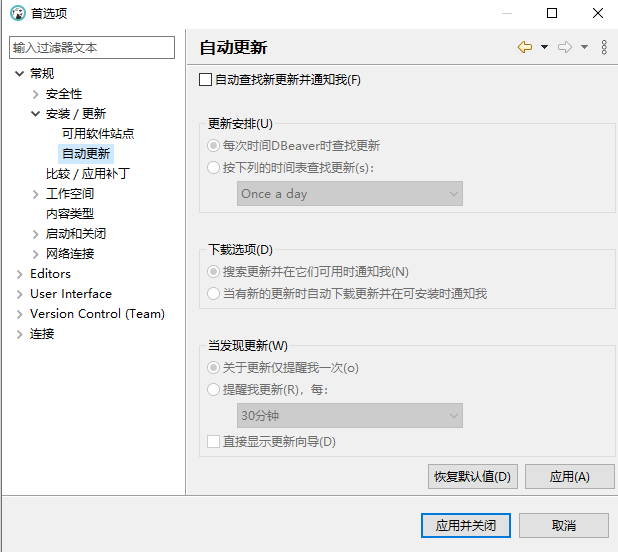Expand Version Control (Team) tree node
618x552 pixels.
19,314
